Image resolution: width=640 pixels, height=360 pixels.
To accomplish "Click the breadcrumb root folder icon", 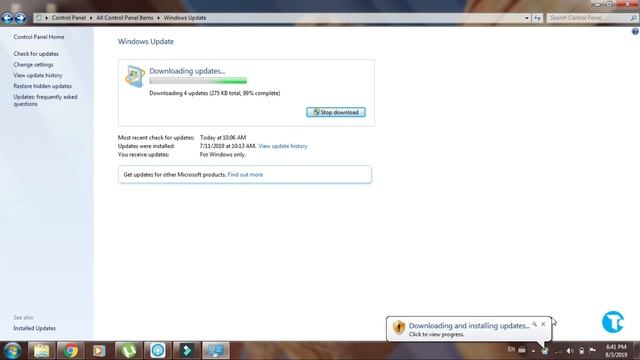I will 39,18.
